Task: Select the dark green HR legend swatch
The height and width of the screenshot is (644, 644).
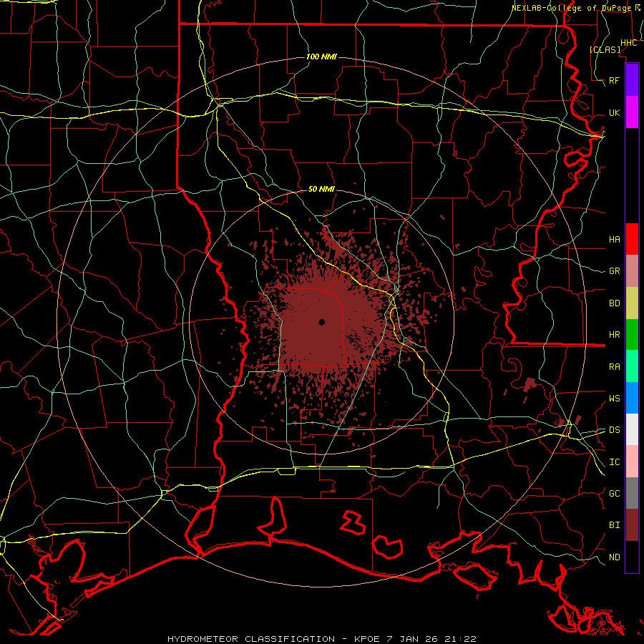Action: (632, 335)
